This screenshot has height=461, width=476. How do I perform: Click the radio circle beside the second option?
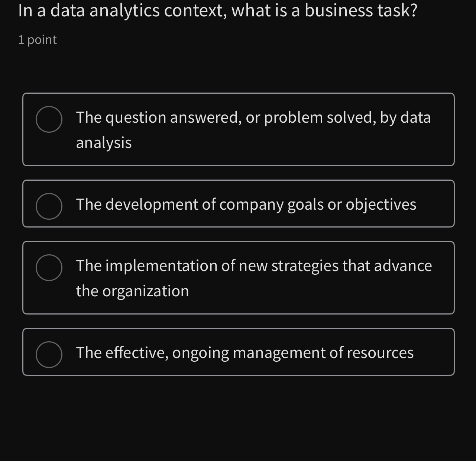(x=49, y=206)
